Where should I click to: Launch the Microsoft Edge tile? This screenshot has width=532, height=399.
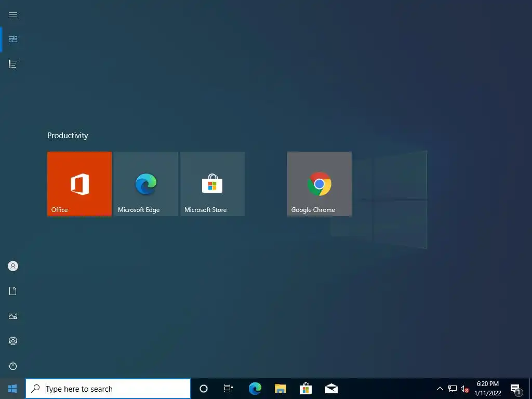point(146,184)
